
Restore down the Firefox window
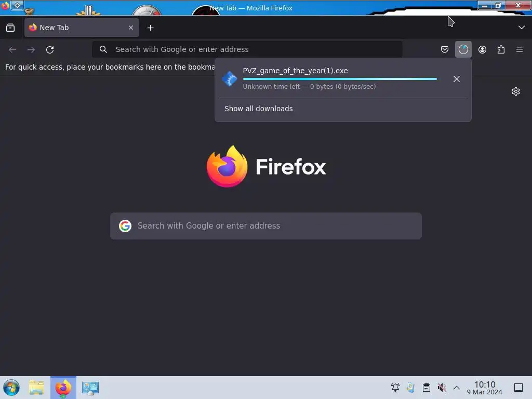(498, 5)
